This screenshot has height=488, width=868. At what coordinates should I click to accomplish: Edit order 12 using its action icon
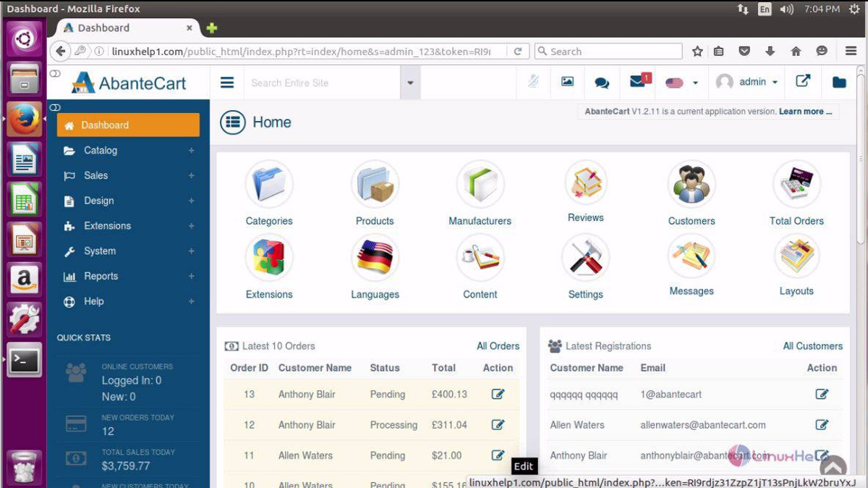[x=498, y=424]
